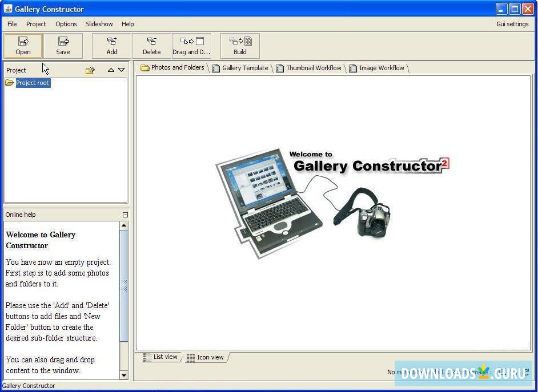Open the File menu

pos(12,24)
